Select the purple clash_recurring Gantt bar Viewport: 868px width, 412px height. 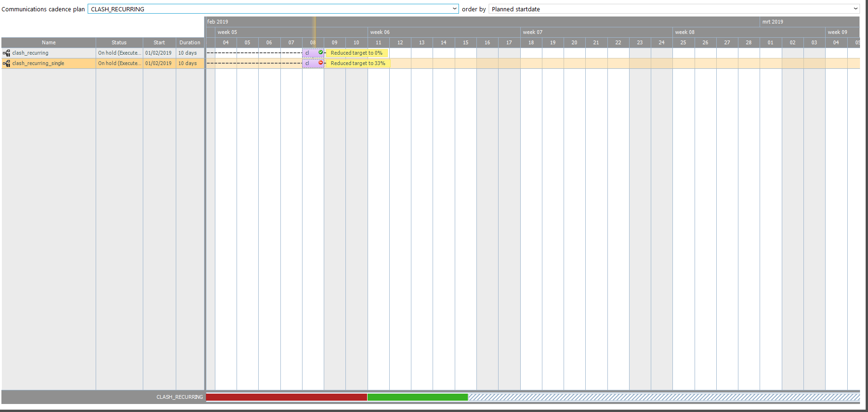(x=310, y=53)
